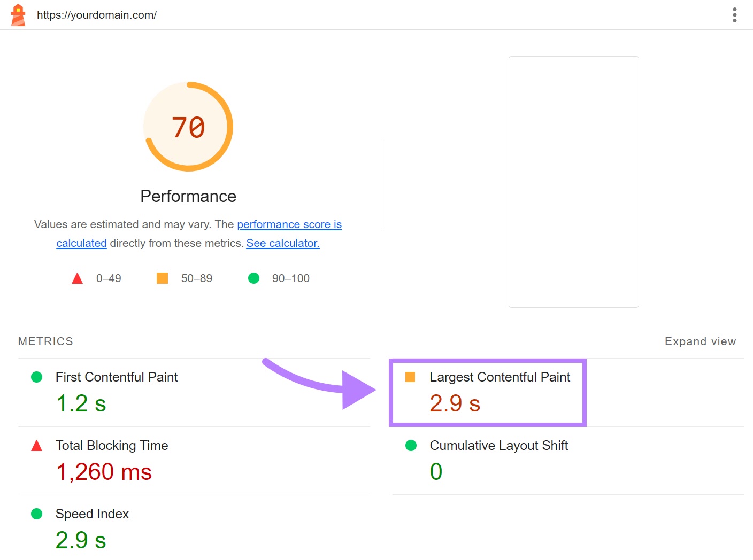Viewport: 753px width, 560px height.
Task: Click the green dot beside Cumulative Layout Shift
Action: click(x=411, y=445)
